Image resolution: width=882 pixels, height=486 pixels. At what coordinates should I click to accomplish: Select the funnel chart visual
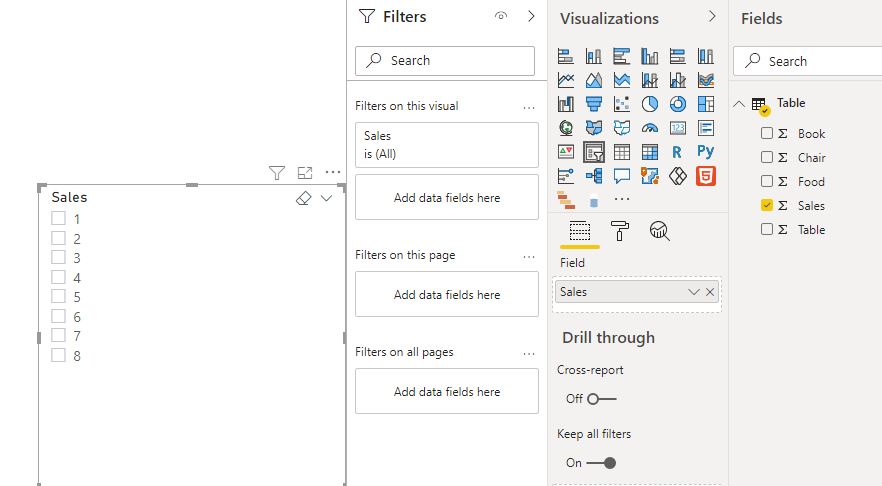click(593, 104)
